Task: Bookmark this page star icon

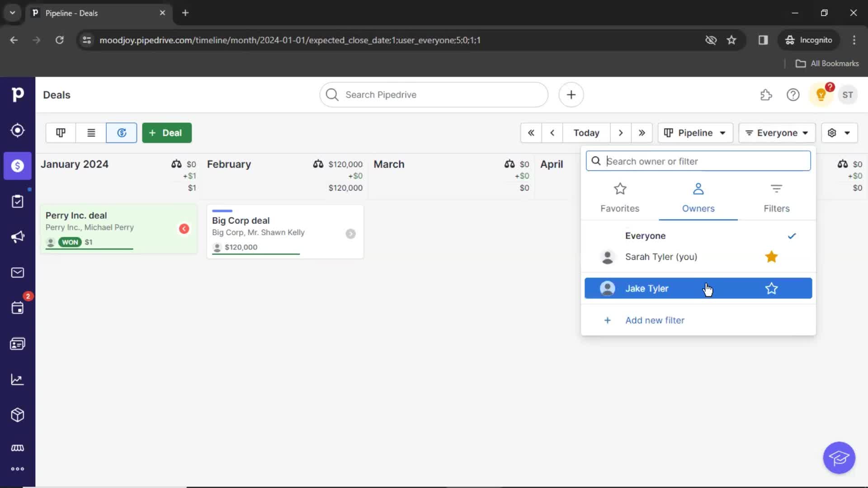Action: (731, 40)
